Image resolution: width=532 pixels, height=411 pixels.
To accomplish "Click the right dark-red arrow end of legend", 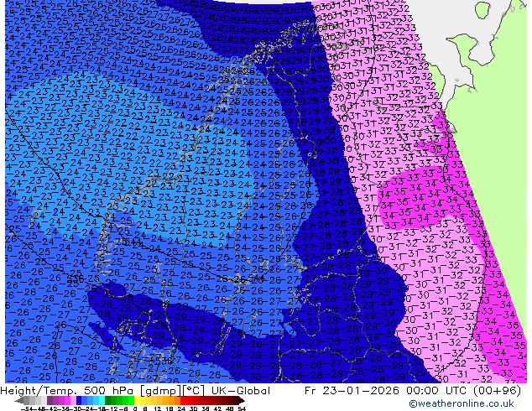I will pos(242,400).
